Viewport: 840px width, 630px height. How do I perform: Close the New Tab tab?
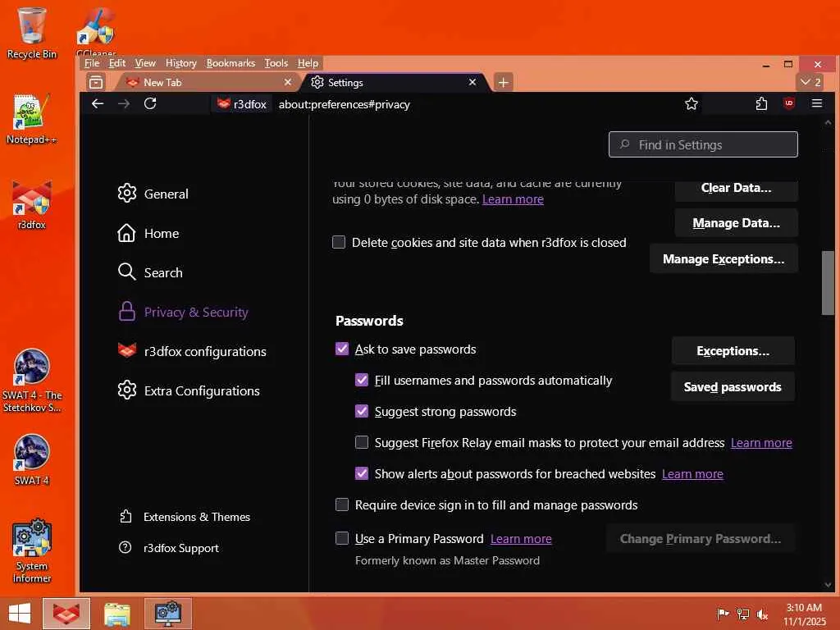pos(288,82)
